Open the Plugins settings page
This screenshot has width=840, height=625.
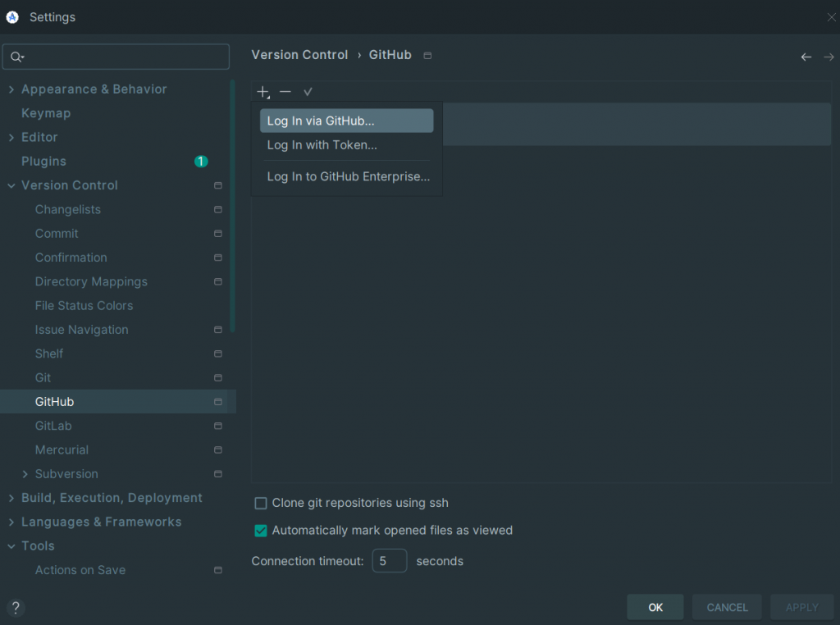pyautogui.click(x=44, y=162)
